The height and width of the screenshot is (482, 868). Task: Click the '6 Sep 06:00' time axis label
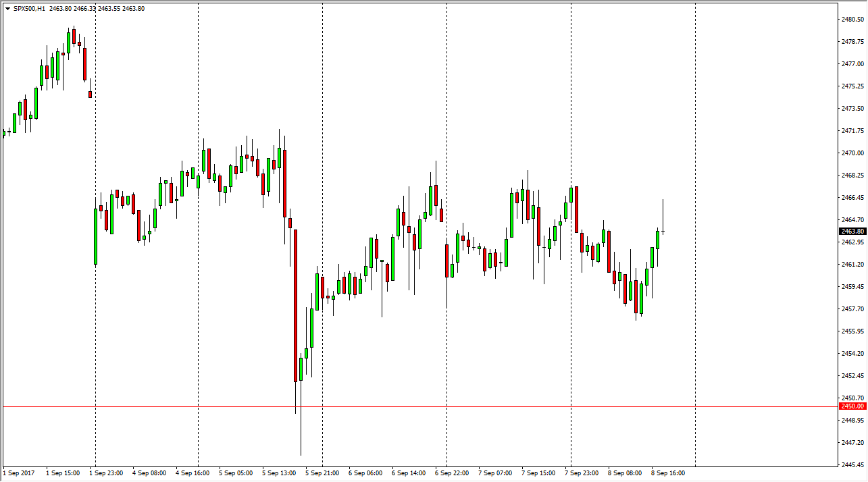coord(365,473)
